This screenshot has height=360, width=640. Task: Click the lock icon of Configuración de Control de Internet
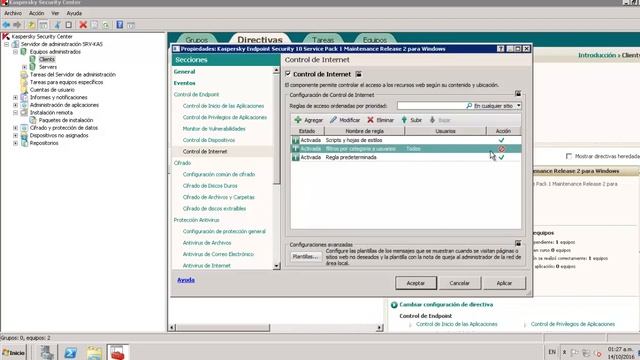click(518, 93)
